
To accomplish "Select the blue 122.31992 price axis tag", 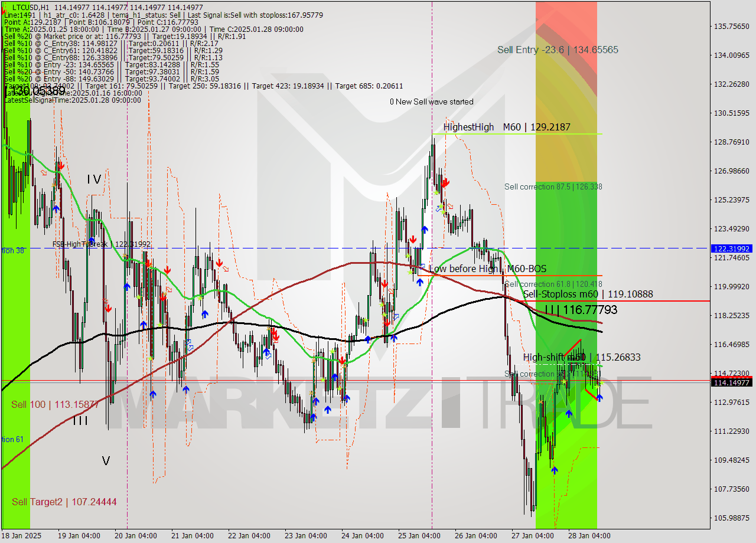I will click(x=732, y=248).
